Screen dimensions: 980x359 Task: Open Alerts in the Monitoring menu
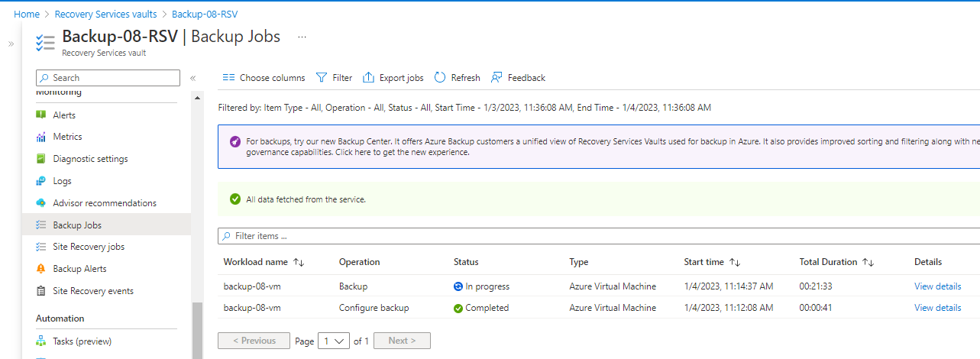tap(64, 115)
